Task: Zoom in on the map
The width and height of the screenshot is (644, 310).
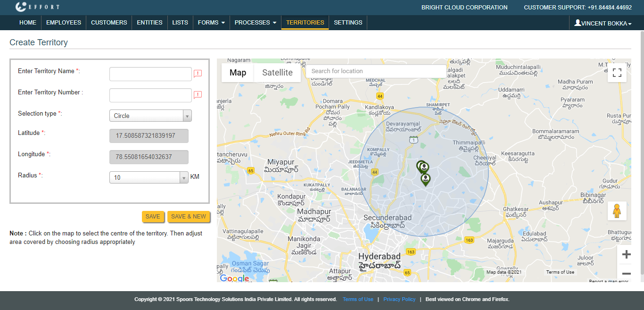Action: point(626,255)
